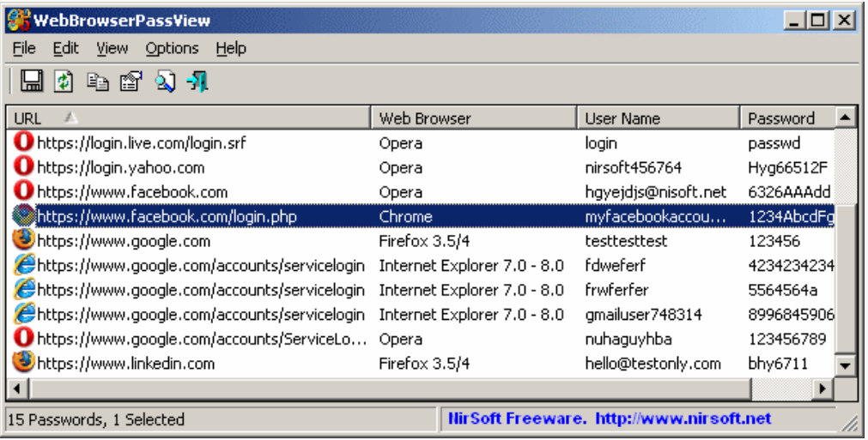
Task: Click the Exit door toolbar icon
Action: pos(197,81)
